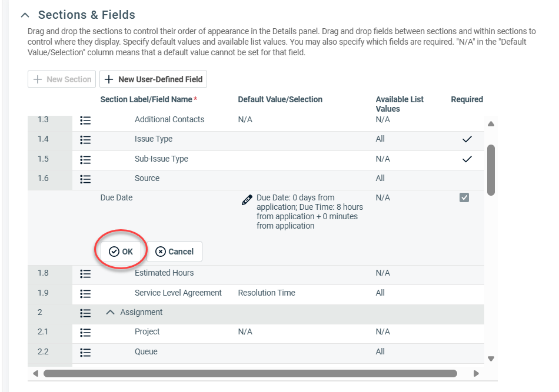Click the OK button to save Due Date

point(121,252)
